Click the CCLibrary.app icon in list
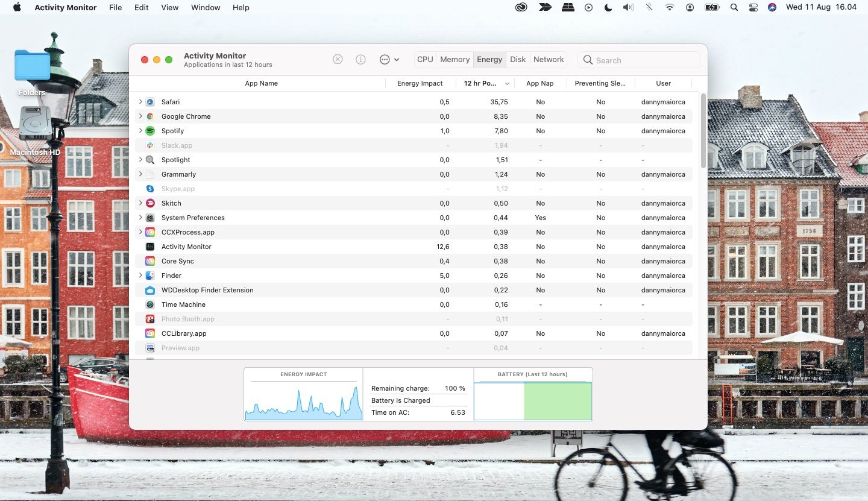This screenshot has height=501, width=868. click(150, 333)
